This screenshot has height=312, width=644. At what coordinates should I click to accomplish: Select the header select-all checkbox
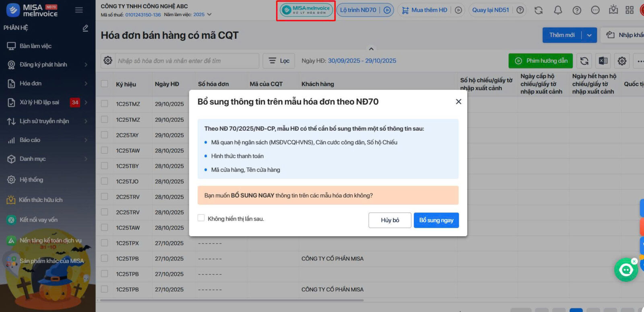click(x=105, y=84)
